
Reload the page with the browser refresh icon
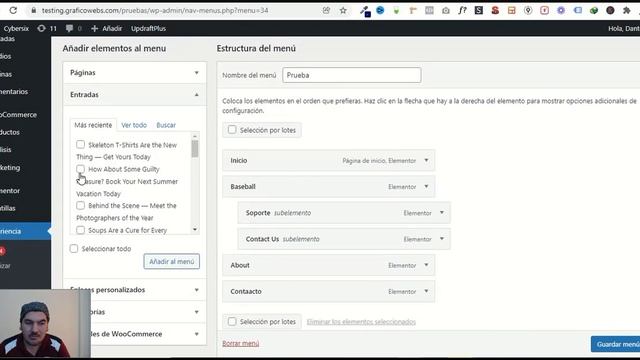13,10
